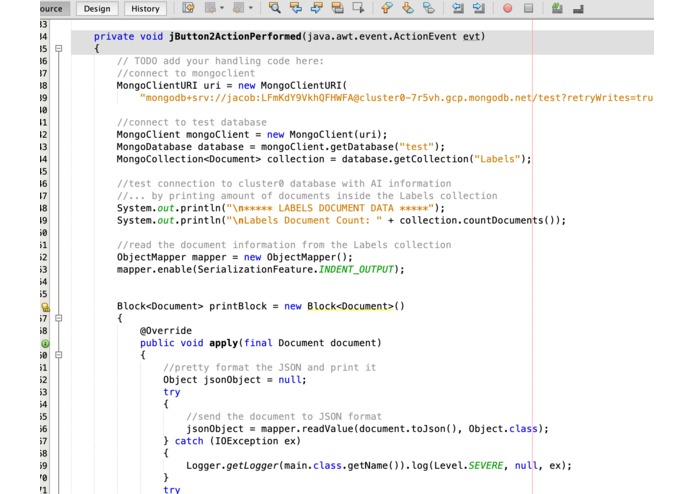The width and height of the screenshot is (695, 494).
Task: Click the Shift Line Left icon
Action: point(457,8)
